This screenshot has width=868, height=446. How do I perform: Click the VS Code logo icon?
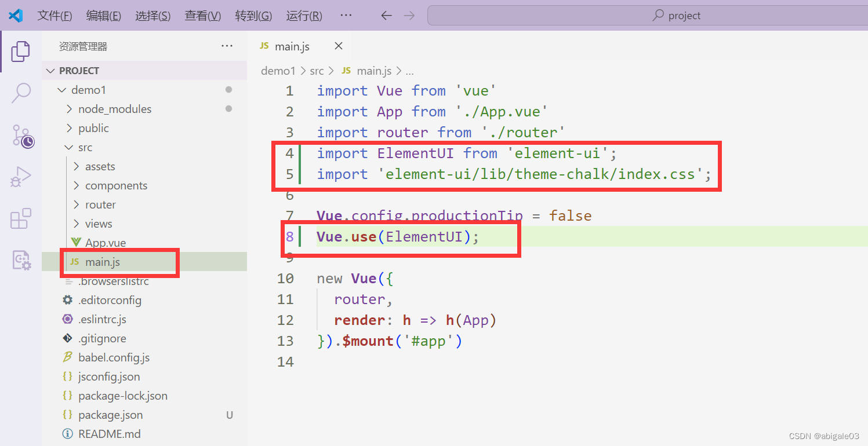click(x=16, y=16)
